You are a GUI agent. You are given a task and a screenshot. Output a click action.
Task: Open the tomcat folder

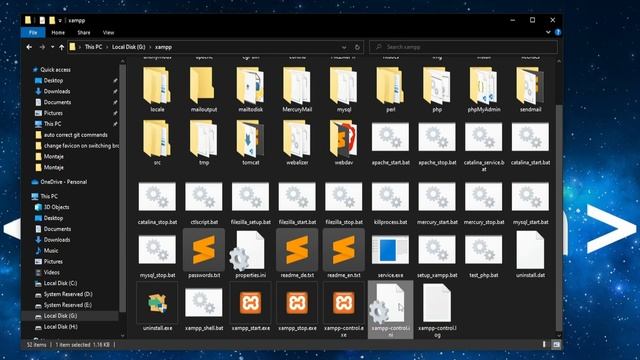(250, 143)
